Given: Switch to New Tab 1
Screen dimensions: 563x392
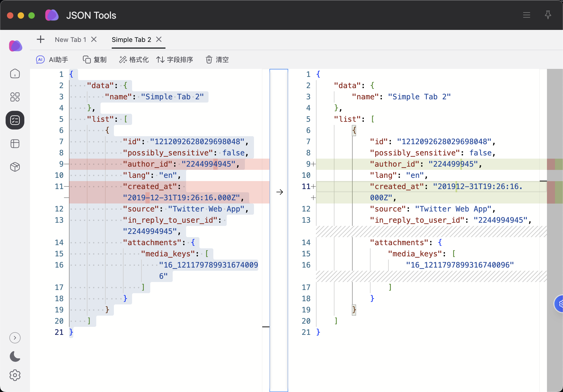Looking at the screenshot, I should [x=70, y=40].
